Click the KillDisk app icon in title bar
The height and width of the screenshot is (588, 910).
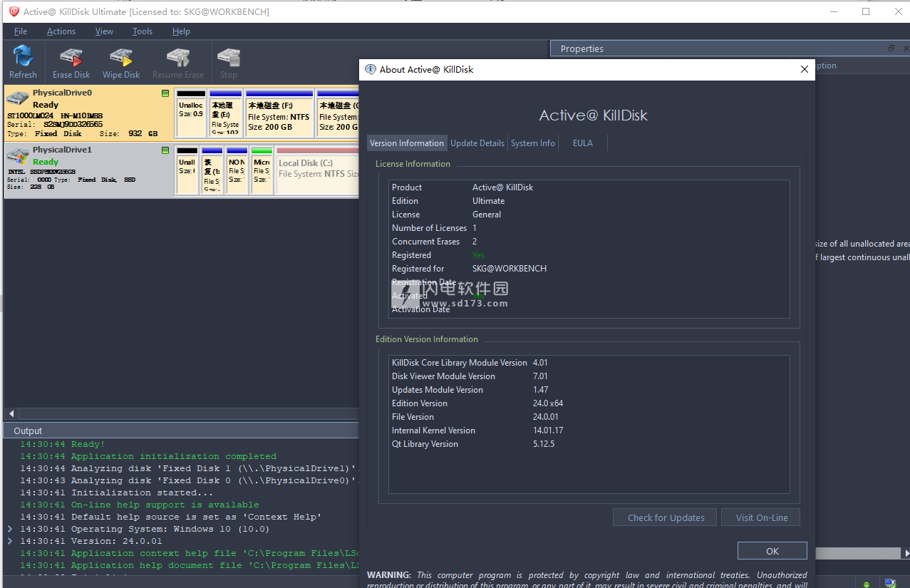click(x=14, y=11)
